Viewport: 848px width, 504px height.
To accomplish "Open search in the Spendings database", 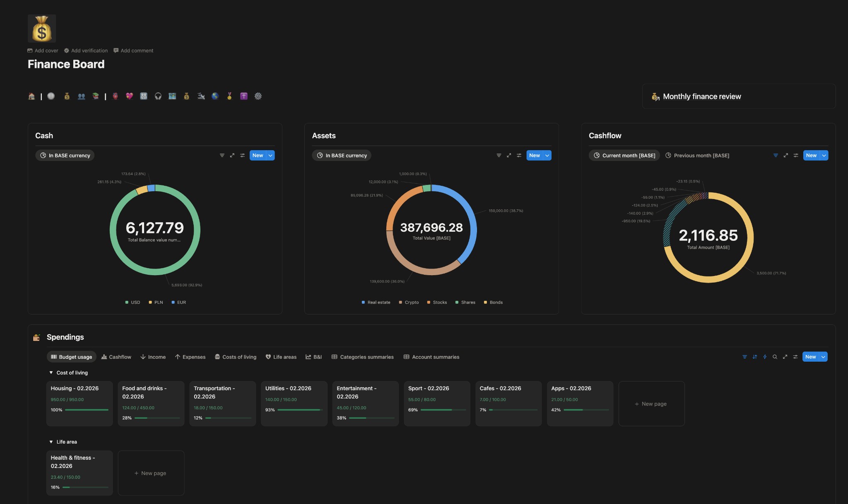I will [x=775, y=357].
